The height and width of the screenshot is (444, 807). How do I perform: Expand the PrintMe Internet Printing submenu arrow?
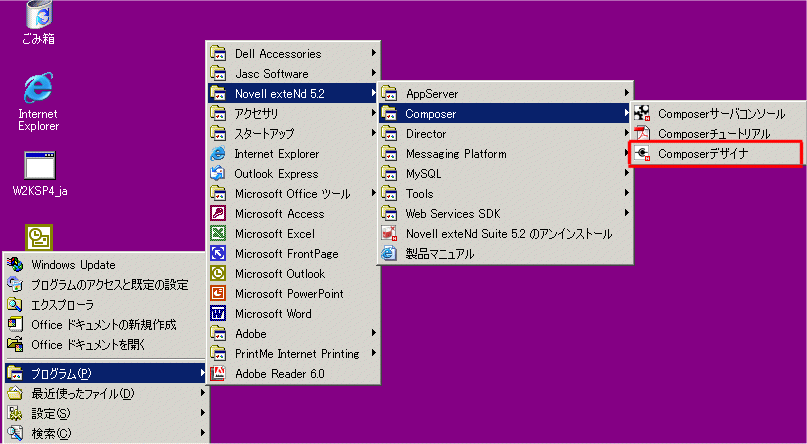(374, 353)
